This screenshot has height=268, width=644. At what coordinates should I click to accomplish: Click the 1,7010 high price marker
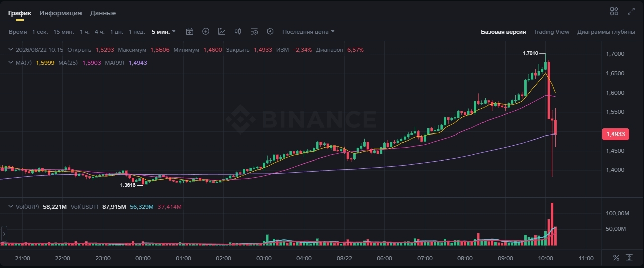pos(530,53)
